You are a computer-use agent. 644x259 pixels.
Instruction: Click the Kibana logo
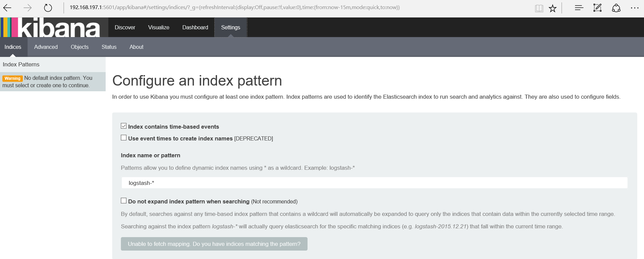tap(54, 27)
